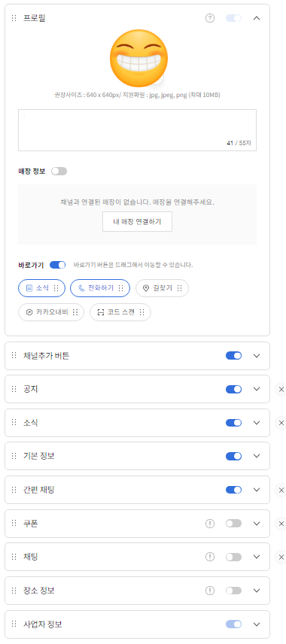
Task: Click the 내 매장 연결하기 button
Action: (137, 222)
